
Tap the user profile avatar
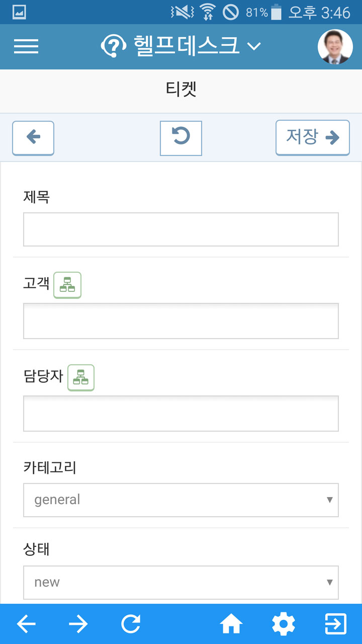tap(335, 47)
